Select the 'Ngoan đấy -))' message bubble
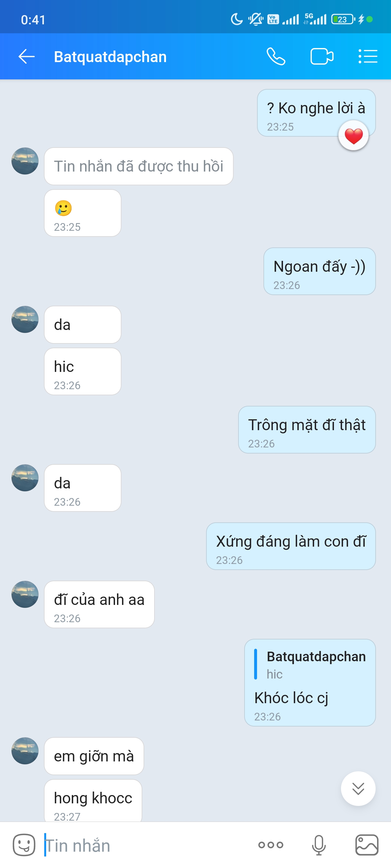 coord(320,271)
